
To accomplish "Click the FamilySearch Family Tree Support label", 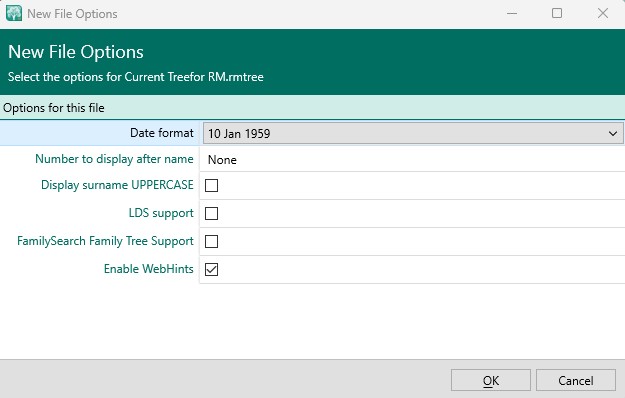I will 105,241.
